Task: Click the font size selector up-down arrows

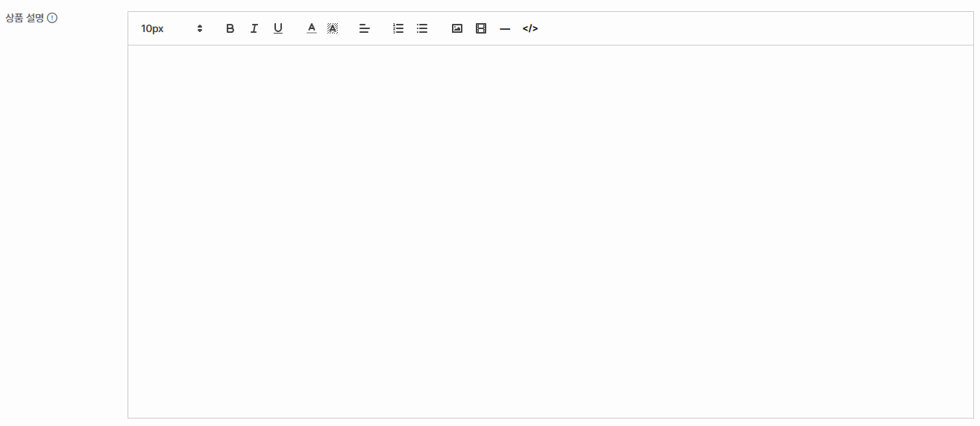Action: point(200,28)
